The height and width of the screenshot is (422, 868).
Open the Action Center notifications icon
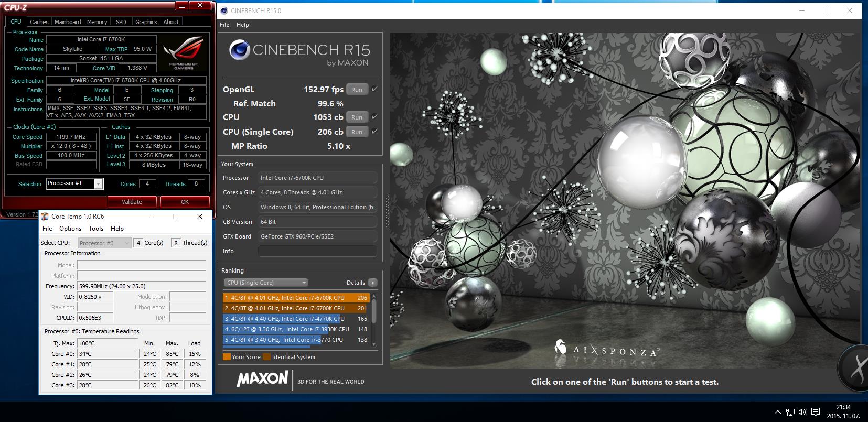click(x=816, y=412)
